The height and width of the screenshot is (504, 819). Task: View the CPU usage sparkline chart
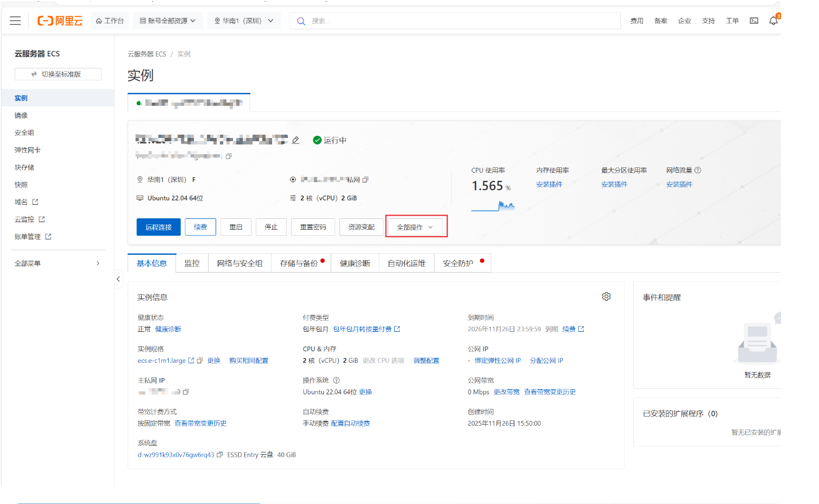pos(493,206)
